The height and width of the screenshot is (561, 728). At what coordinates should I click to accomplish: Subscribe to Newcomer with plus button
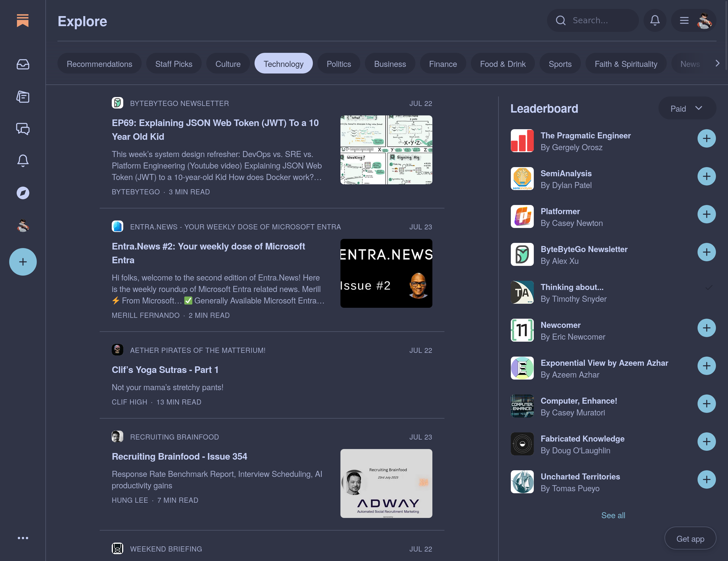click(x=706, y=328)
